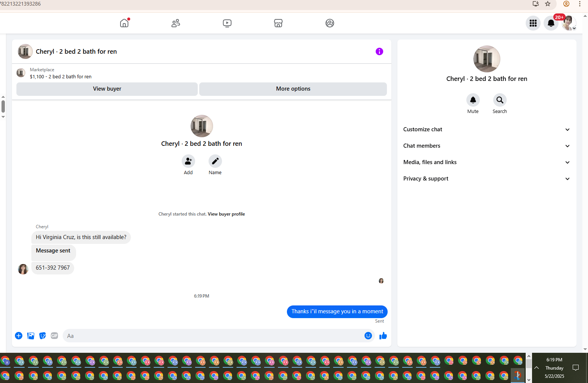Expand Media, files and links section
The image size is (588, 383).
coord(487,162)
